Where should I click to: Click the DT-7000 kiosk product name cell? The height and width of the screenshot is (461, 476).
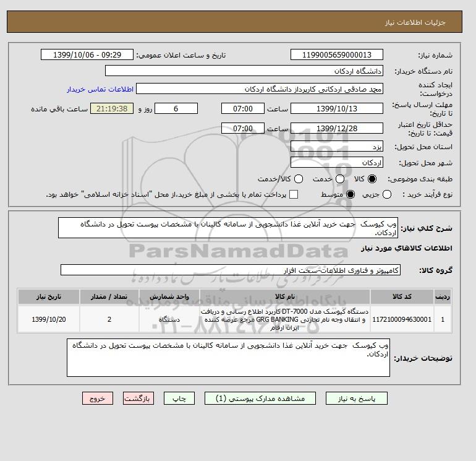click(x=285, y=319)
